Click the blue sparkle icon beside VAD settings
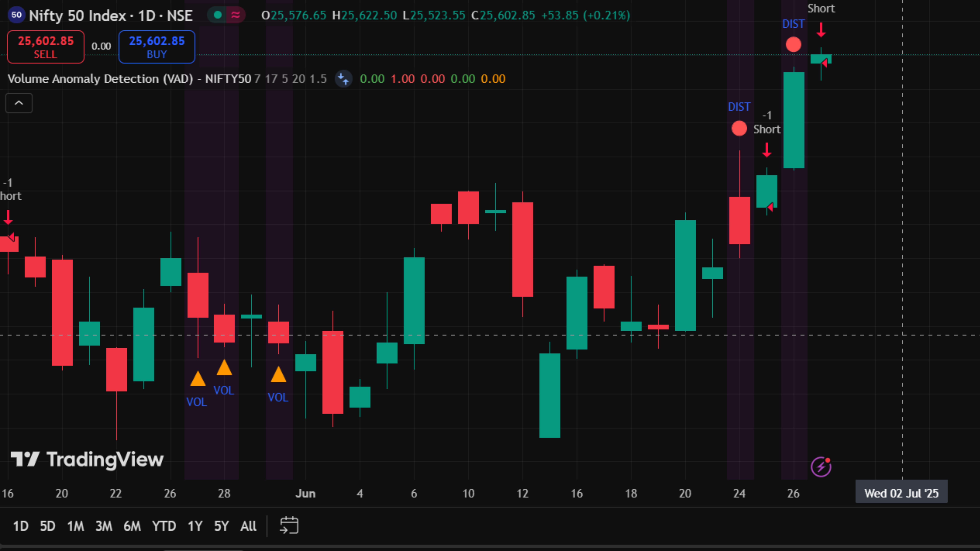 pos(343,79)
